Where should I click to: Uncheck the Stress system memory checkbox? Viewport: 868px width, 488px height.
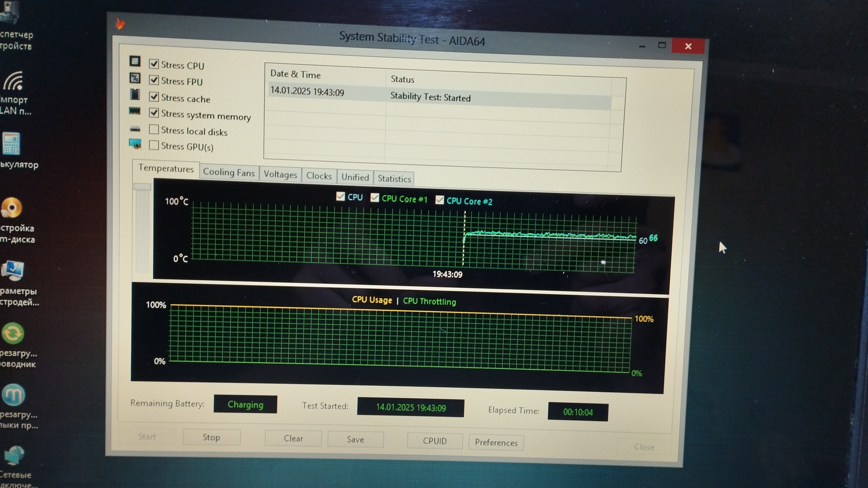[154, 113]
